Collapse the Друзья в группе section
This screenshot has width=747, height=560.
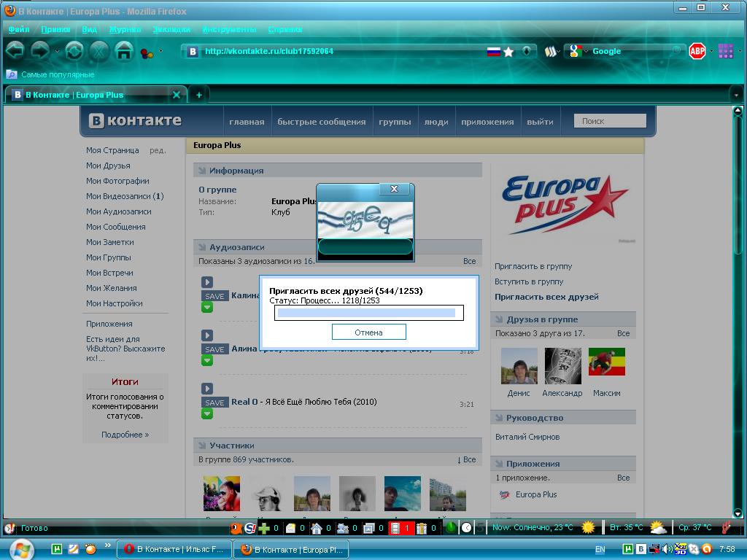click(x=499, y=319)
